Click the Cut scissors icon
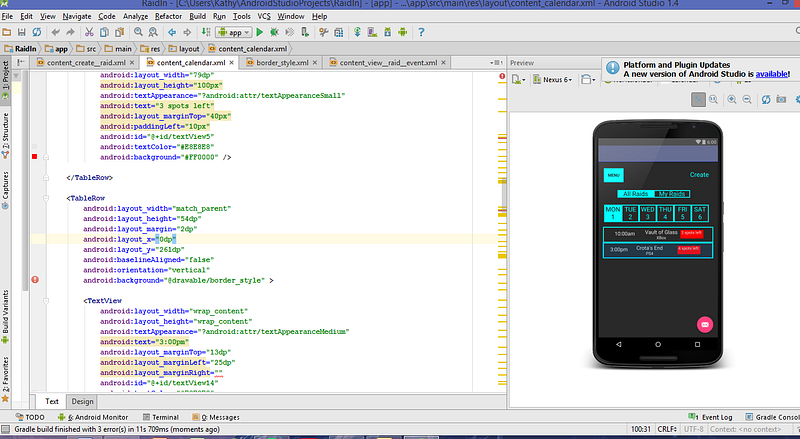Screen dimensions: 800x439 point(89,32)
